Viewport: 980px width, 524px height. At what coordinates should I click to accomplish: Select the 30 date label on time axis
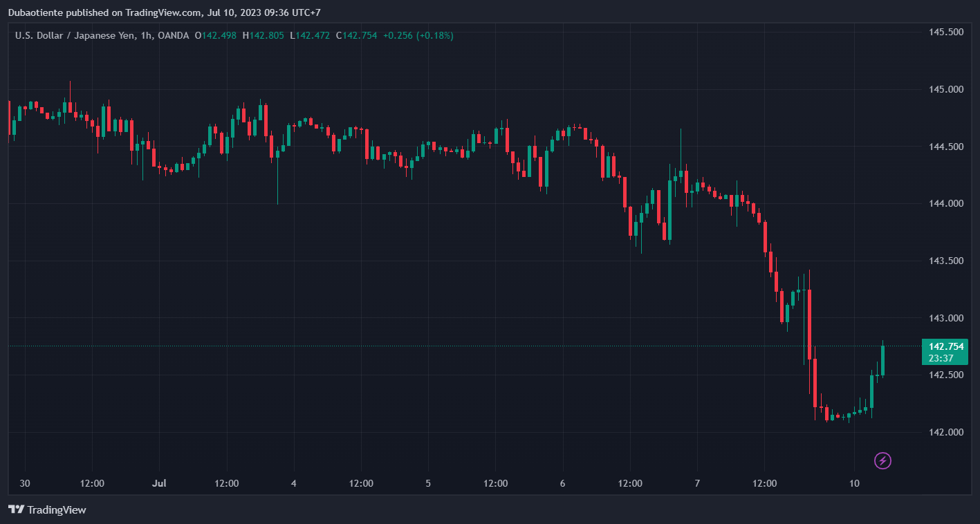pos(25,483)
